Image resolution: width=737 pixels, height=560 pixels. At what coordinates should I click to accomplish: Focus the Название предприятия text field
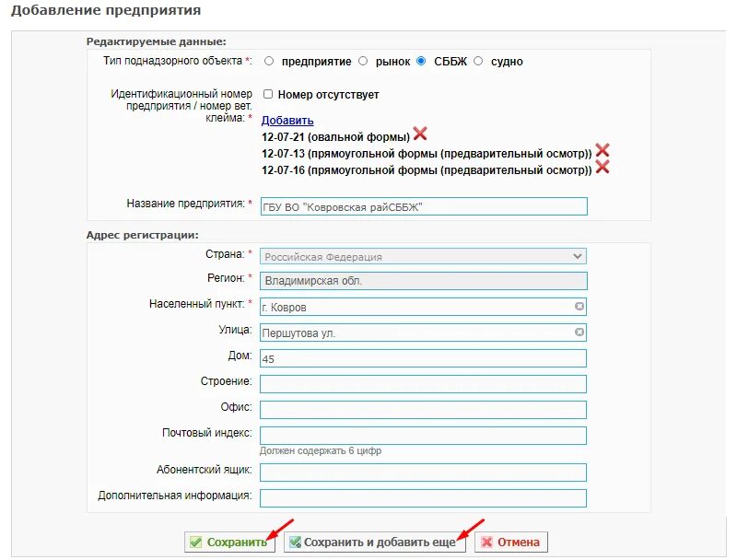(x=424, y=206)
